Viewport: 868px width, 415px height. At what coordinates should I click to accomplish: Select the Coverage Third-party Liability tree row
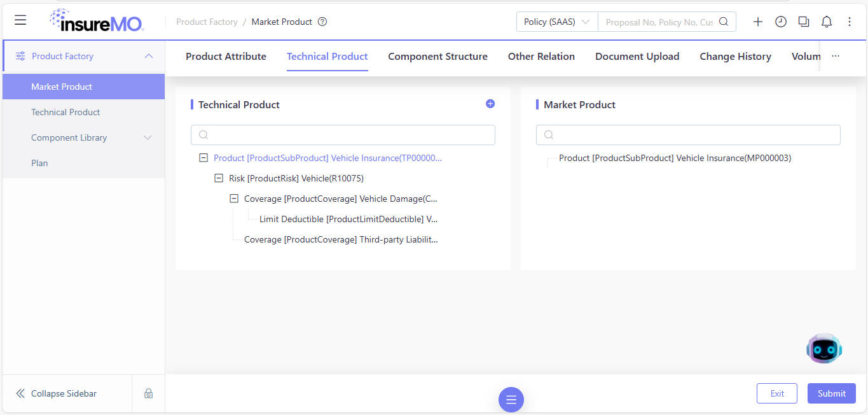[341, 239]
